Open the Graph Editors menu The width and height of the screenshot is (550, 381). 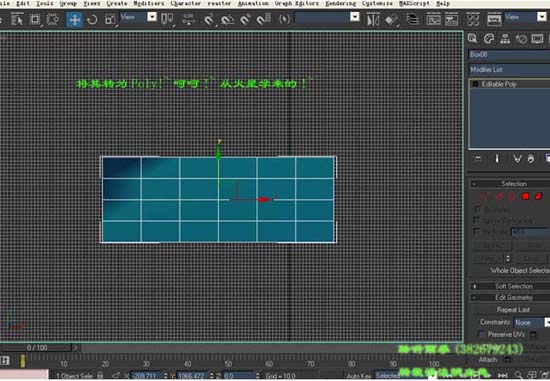297,4
